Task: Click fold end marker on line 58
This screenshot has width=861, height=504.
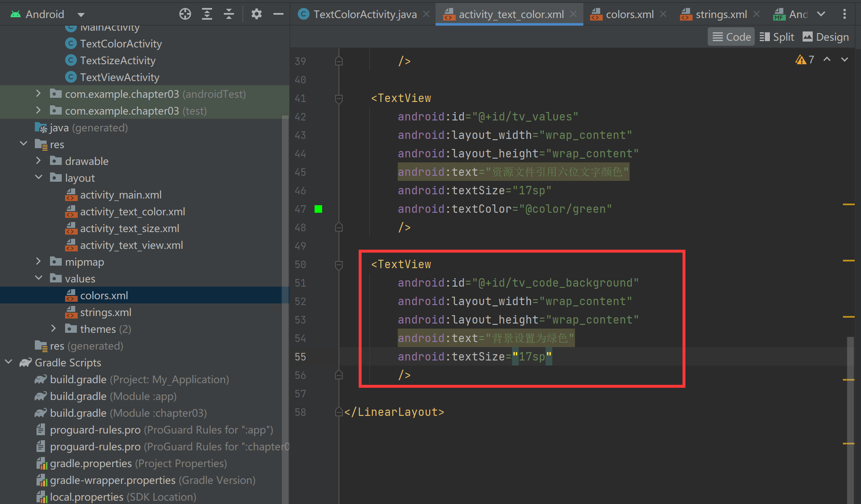Action: coord(339,412)
